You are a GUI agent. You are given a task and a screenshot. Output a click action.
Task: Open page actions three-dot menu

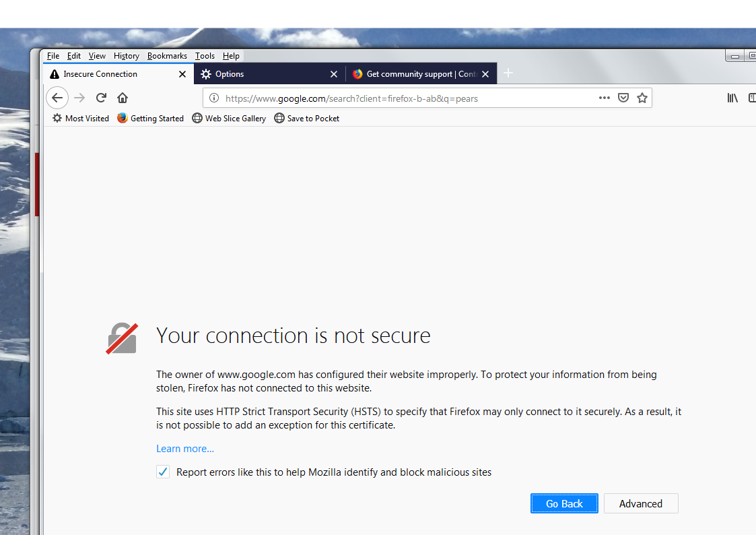coord(604,98)
